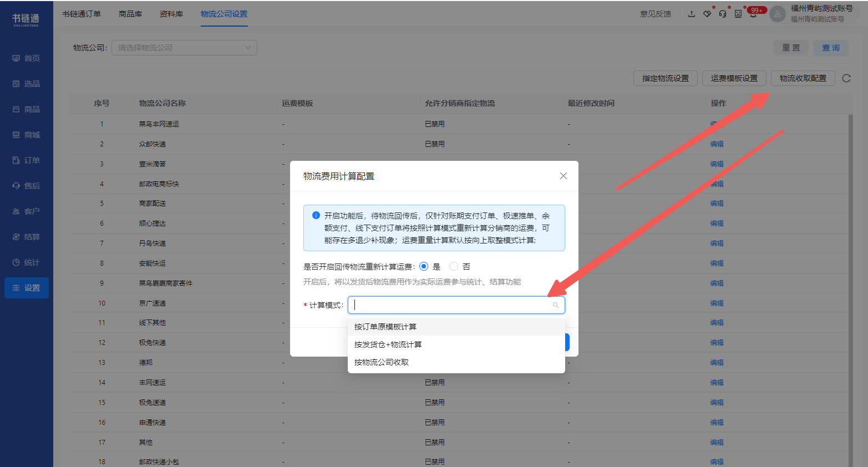Edit the 丰网速运 row

pyautogui.click(x=717, y=383)
